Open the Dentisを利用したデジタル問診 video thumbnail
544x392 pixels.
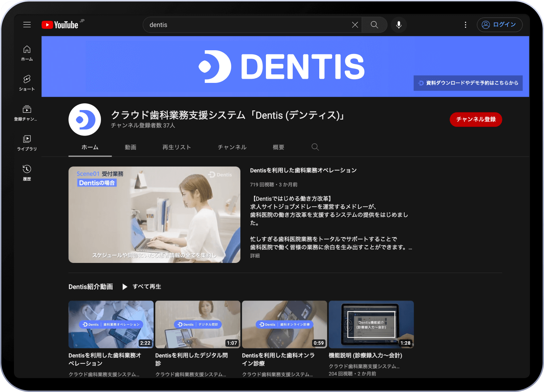pos(198,324)
